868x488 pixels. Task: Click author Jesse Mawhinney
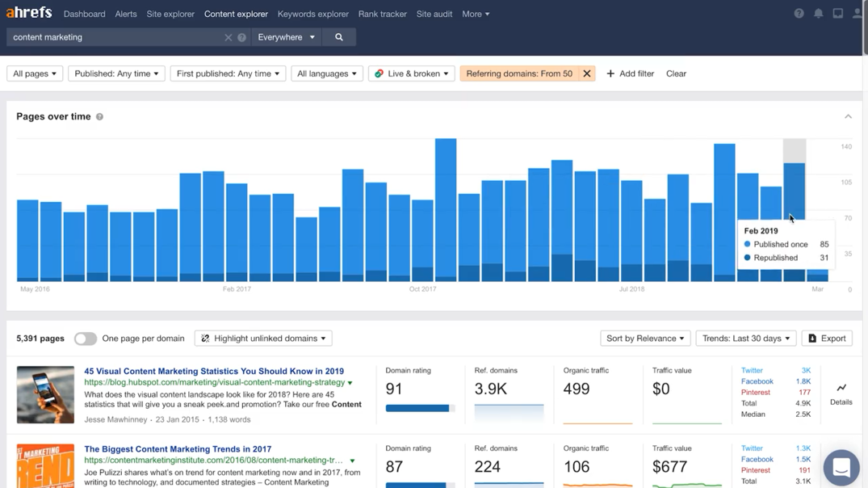pyautogui.click(x=115, y=420)
